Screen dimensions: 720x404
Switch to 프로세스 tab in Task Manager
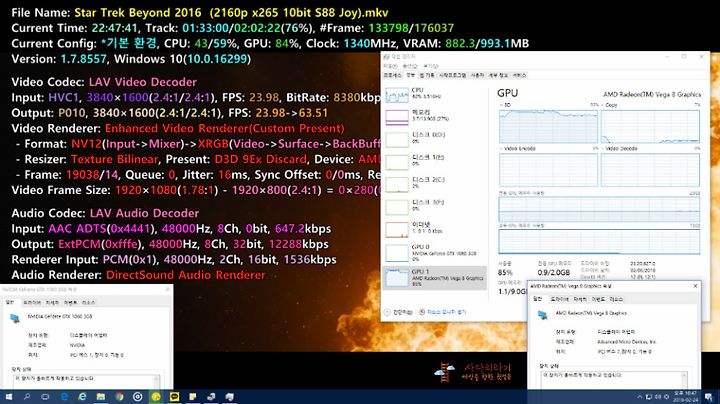point(393,75)
